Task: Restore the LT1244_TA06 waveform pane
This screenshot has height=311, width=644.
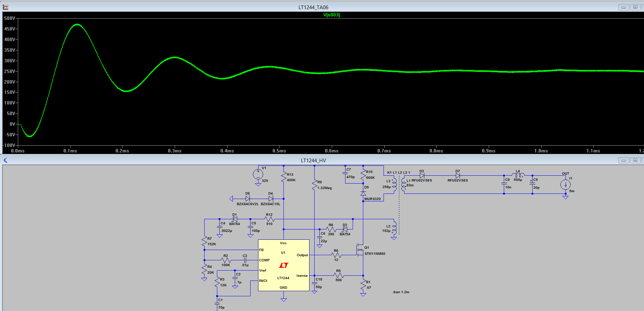Action: (635, 7)
